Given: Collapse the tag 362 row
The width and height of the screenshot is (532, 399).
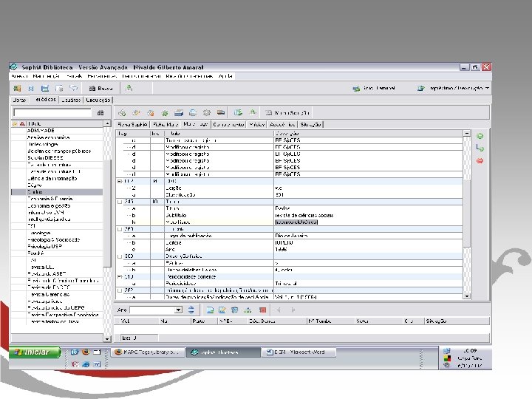Looking at the screenshot, I should click(120, 290).
